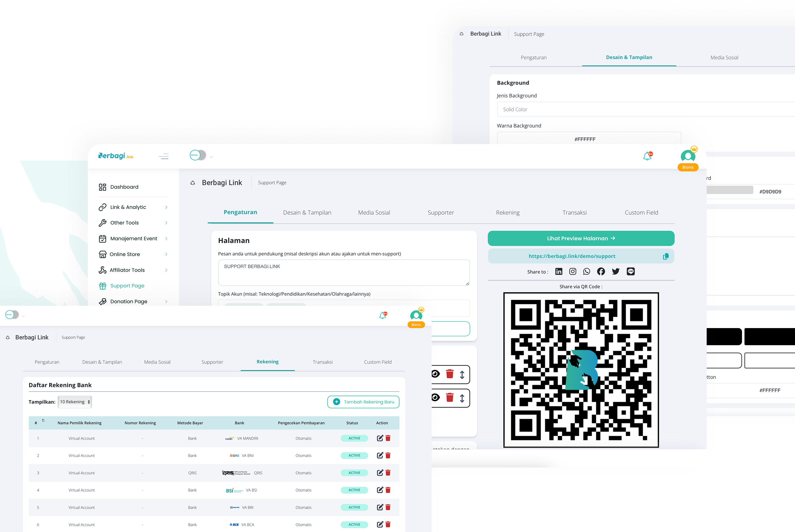Screen dimensions: 795x532
Task: Open the Pengaturan tab in back Desain window
Action: (x=534, y=58)
